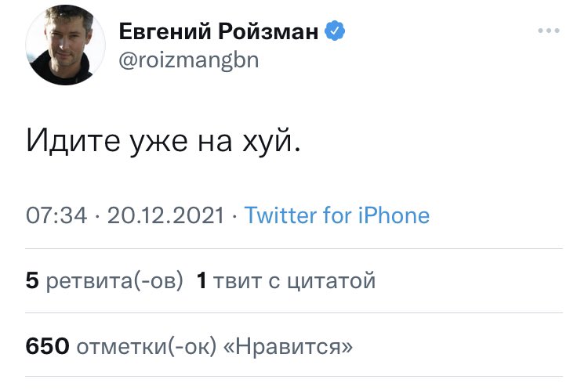
Task: Click the Twitter for iPhone source link
Action: point(337,215)
